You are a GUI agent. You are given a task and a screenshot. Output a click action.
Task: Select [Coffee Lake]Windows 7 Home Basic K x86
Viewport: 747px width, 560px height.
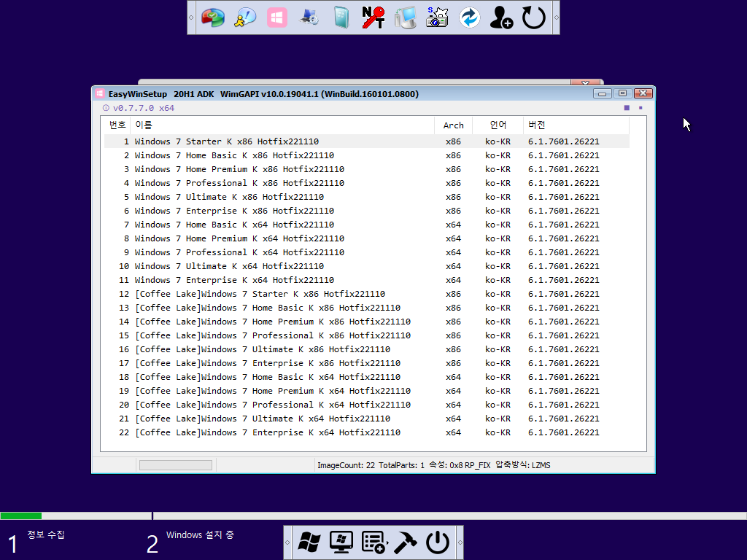(367, 308)
